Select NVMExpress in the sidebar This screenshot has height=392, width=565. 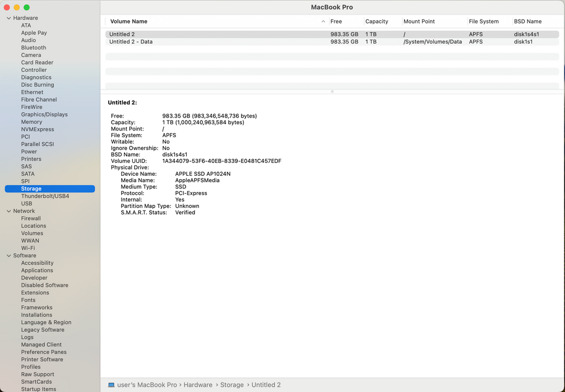coord(38,129)
